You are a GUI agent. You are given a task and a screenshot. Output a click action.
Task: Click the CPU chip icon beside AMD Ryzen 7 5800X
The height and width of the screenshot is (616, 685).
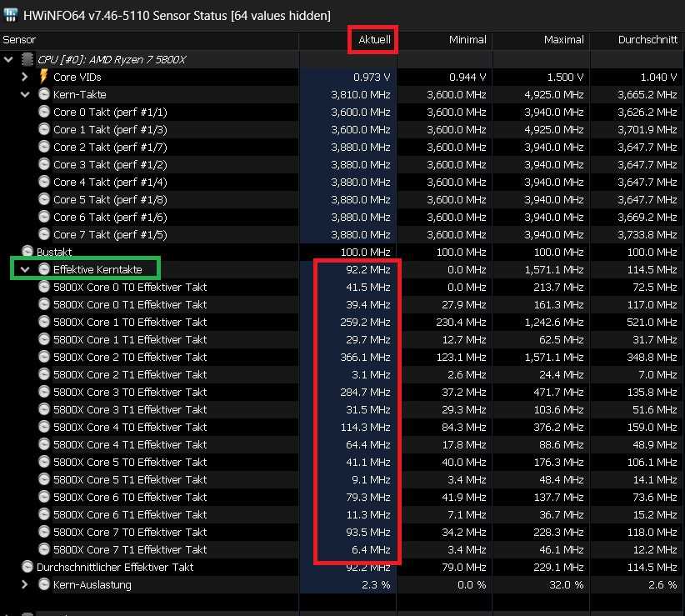tap(27, 59)
